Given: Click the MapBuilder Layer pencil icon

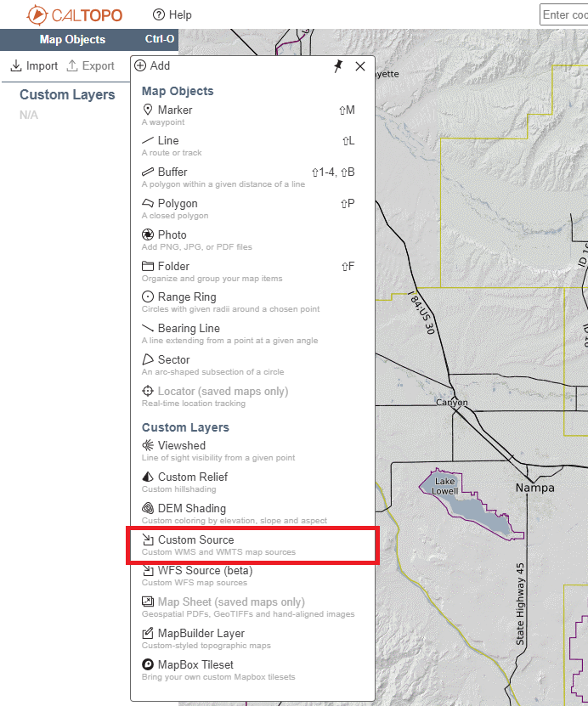Looking at the screenshot, I should [x=147, y=633].
